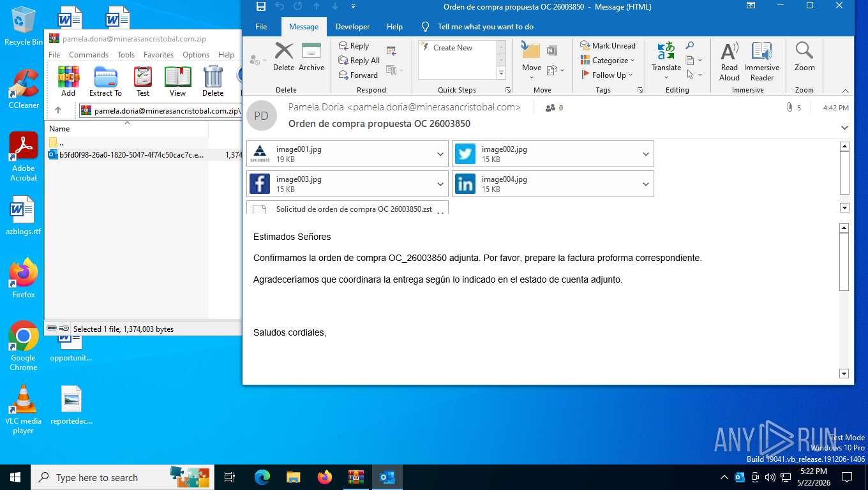Click the Delete icon in Outlook ribbon
868x490 pixels.
tap(283, 57)
